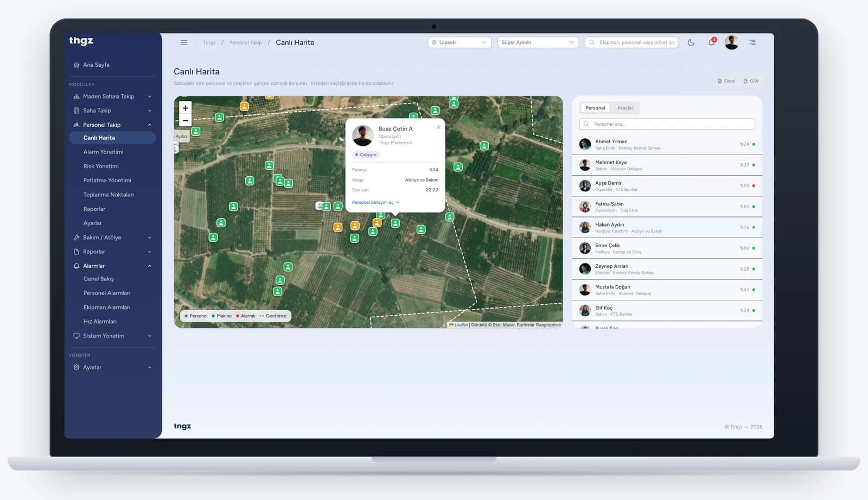
Task: Open the Lapseki location dropdown
Action: [459, 42]
